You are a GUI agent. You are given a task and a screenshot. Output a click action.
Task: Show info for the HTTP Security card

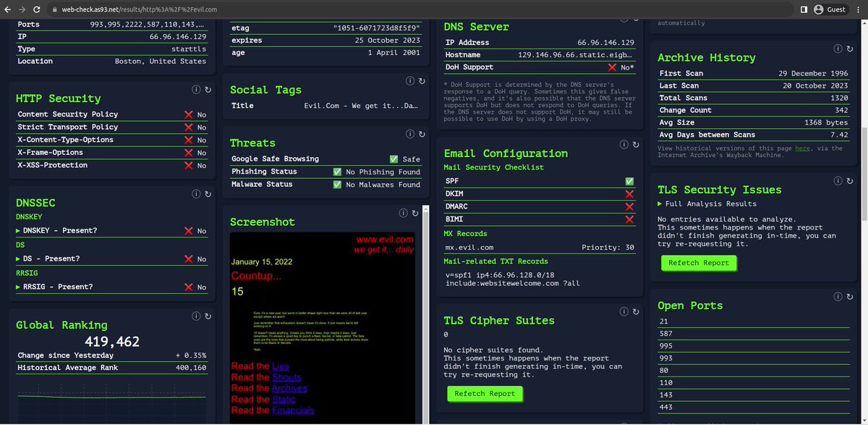pyautogui.click(x=196, y=89)
